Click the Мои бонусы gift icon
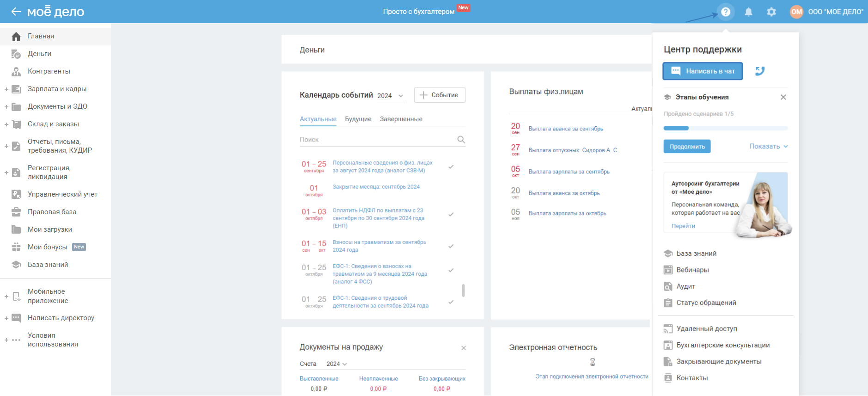 click(x=16, y=247)
